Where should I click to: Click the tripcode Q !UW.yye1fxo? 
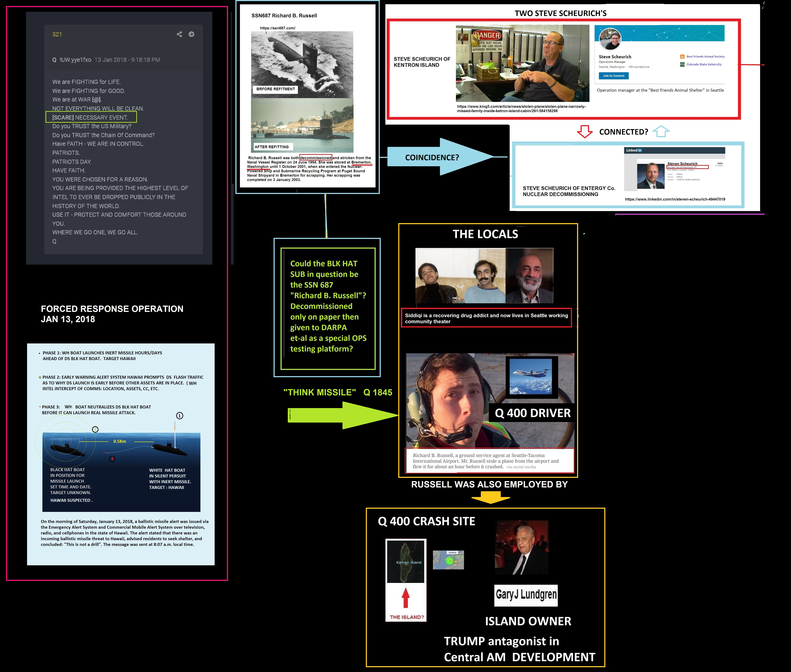coord(72,60)
